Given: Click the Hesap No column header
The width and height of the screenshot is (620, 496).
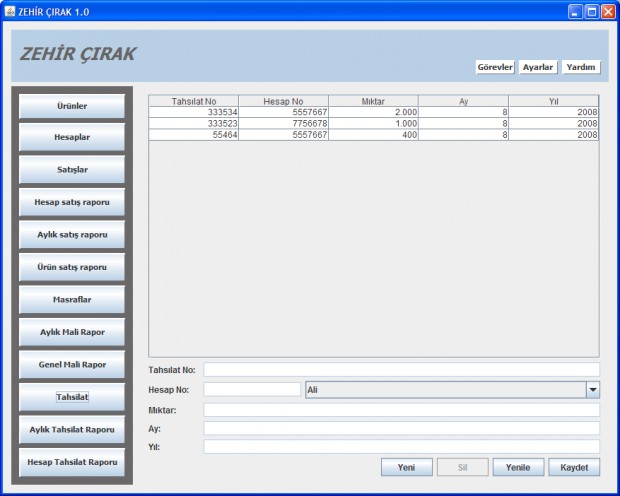Looking at the screenshot, I should click(284, 101).
